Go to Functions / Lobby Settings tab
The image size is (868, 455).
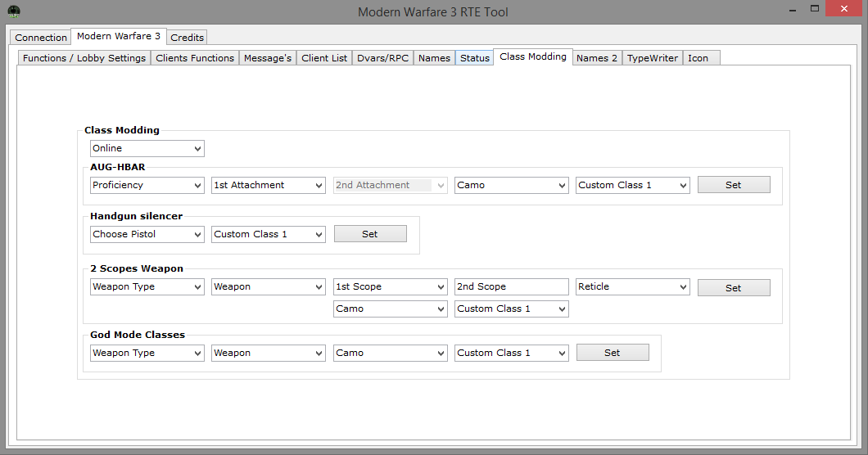84,58
